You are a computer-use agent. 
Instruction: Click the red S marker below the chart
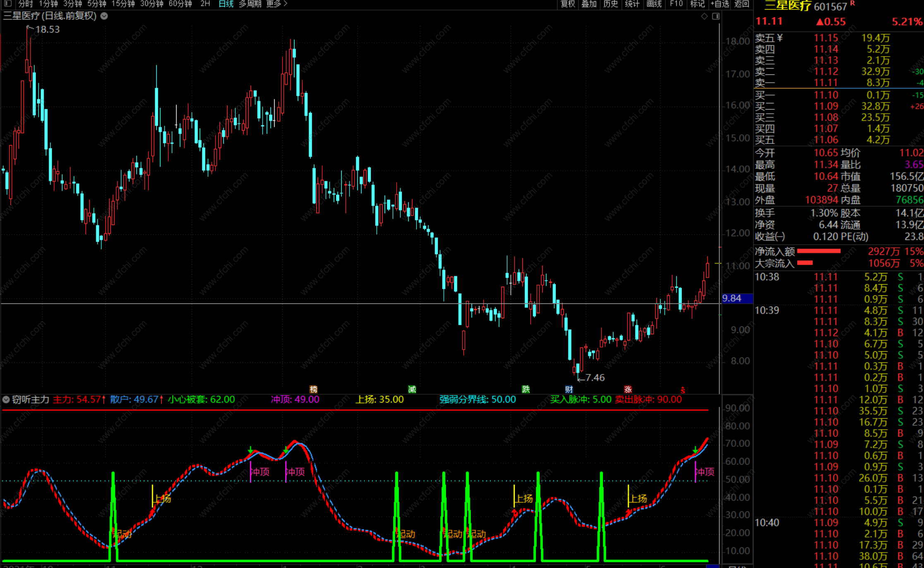coord(683,390)
